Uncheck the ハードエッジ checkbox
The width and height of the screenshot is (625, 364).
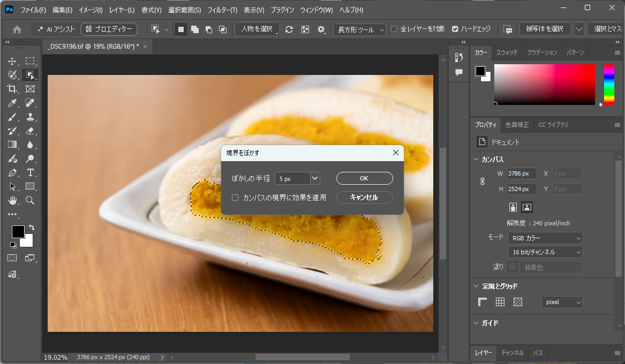click(x=455, y=29)
